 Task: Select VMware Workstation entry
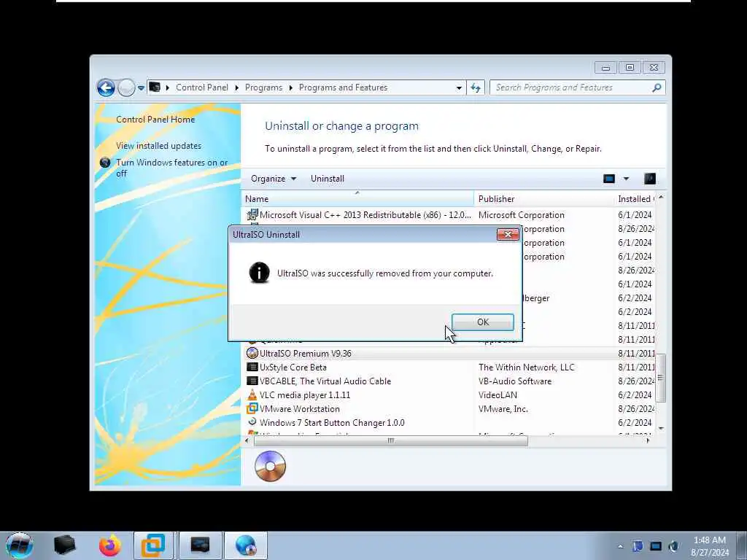448,408
